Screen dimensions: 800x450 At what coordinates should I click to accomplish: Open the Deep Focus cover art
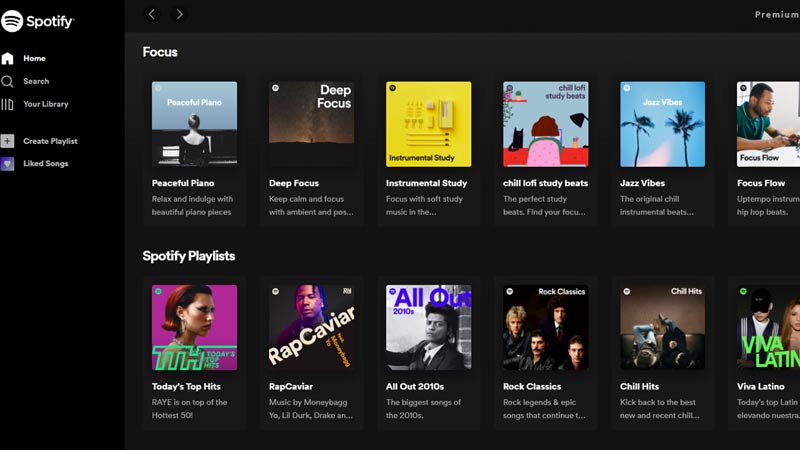click(x=311, y=124)
